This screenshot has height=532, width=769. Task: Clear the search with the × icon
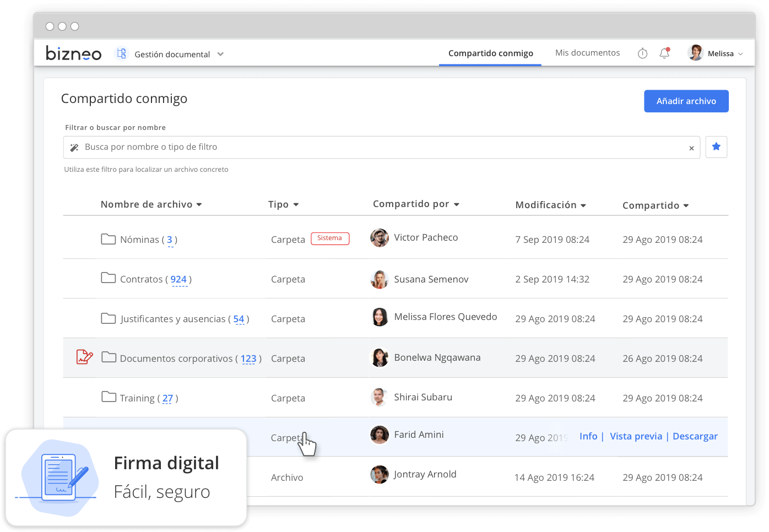[x=691, y=148]
